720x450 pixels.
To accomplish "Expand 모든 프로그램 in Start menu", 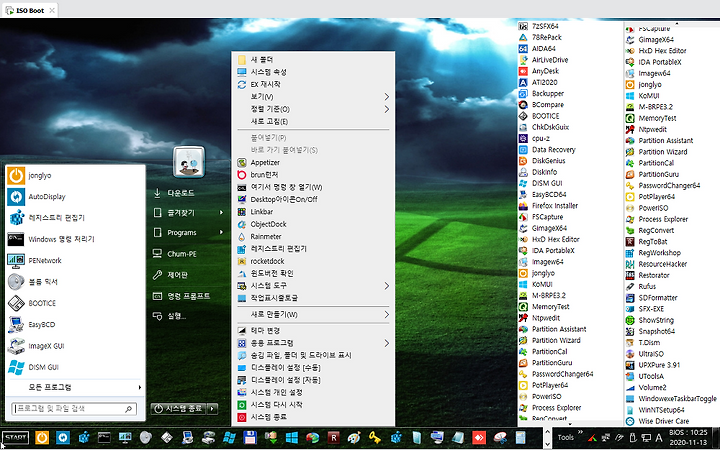I will (75, 387).
